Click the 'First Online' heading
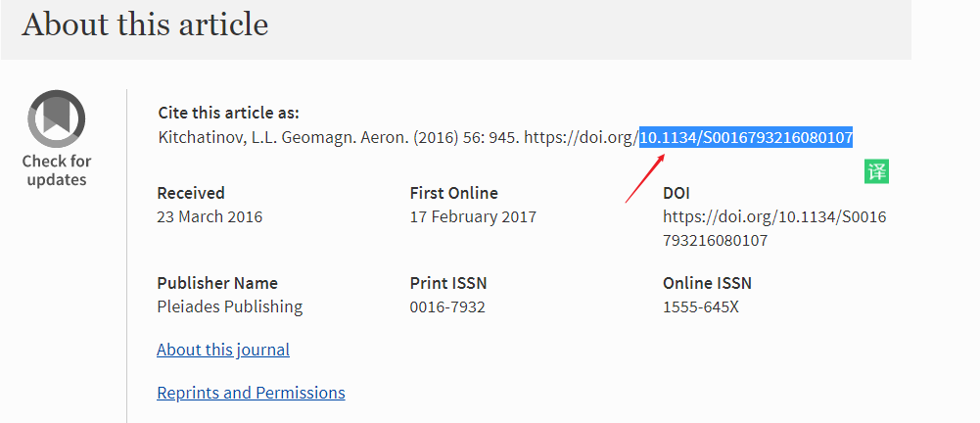 (x=453, y=193)
